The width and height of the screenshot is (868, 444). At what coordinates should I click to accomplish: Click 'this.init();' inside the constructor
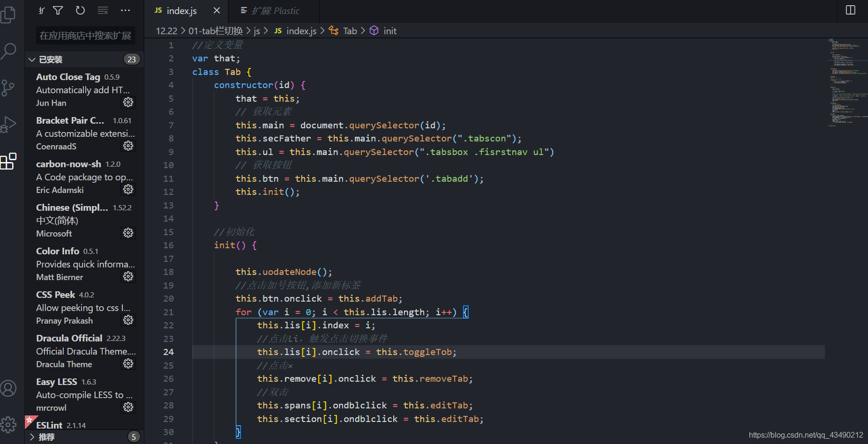click(x=268, y=192)
